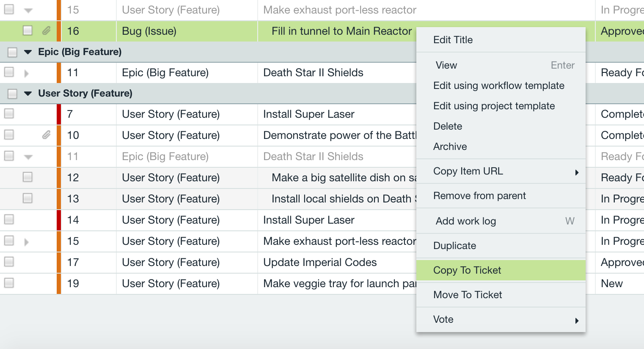The width and height of the screenshot is (644, 349).
Task: Click the paperclip attachment icon on Bug 16
Action: (47, 31)
